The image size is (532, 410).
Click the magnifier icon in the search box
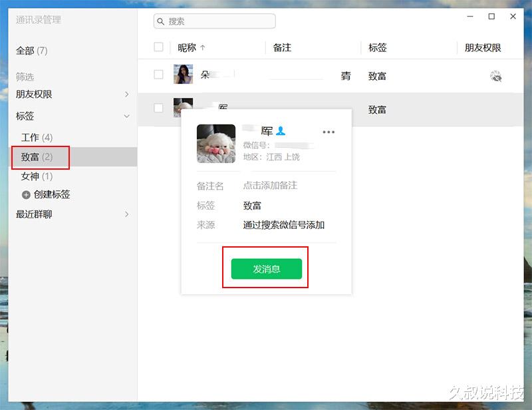click(161, 21)
